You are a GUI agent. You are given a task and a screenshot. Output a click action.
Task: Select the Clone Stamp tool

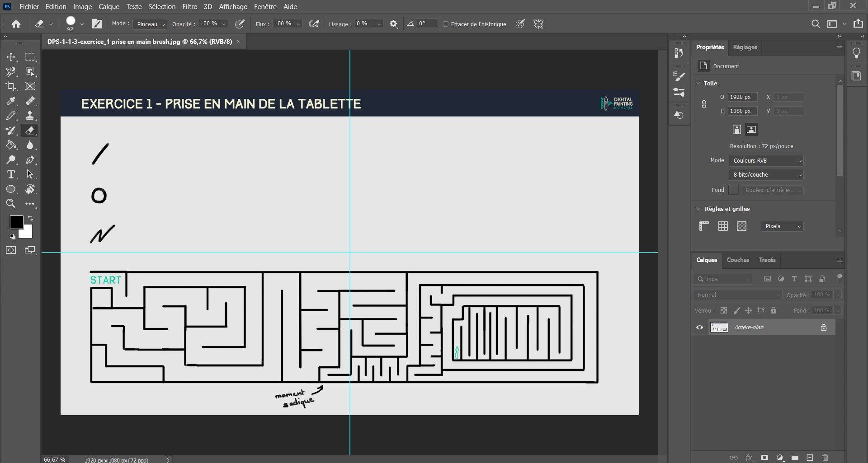click(x=30, y=116)
